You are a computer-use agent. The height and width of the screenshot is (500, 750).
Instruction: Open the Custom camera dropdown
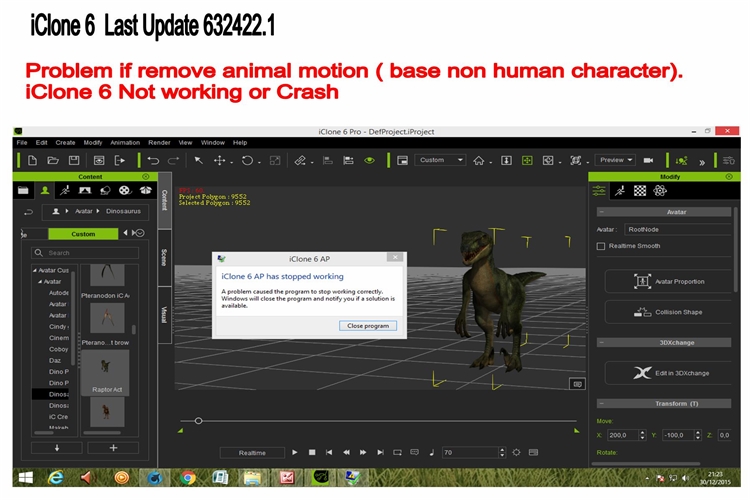click(440, 160)
